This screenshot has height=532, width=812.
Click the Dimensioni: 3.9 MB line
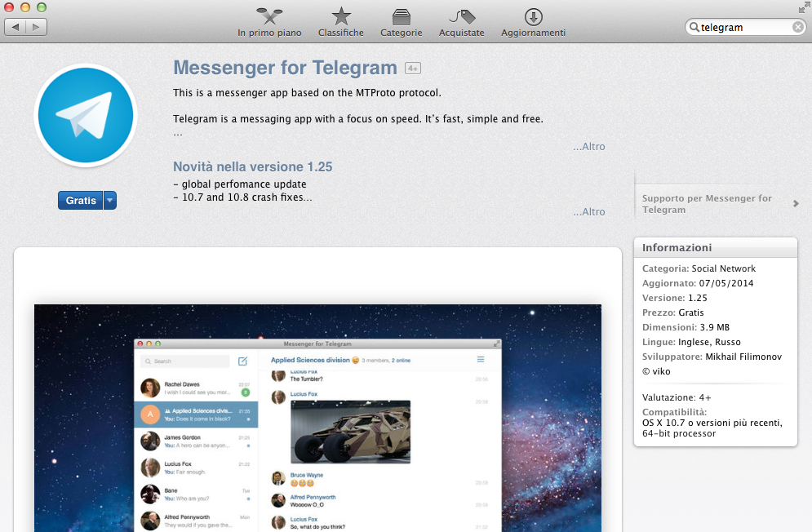686,327
